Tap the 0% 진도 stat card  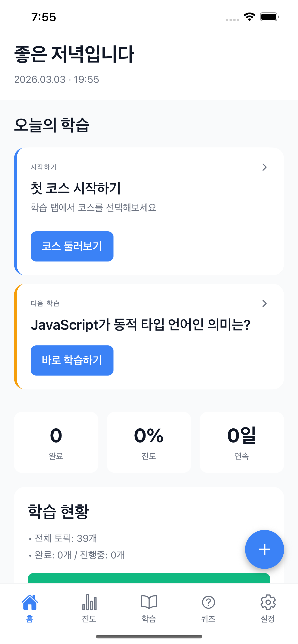(x=149, y=442)
